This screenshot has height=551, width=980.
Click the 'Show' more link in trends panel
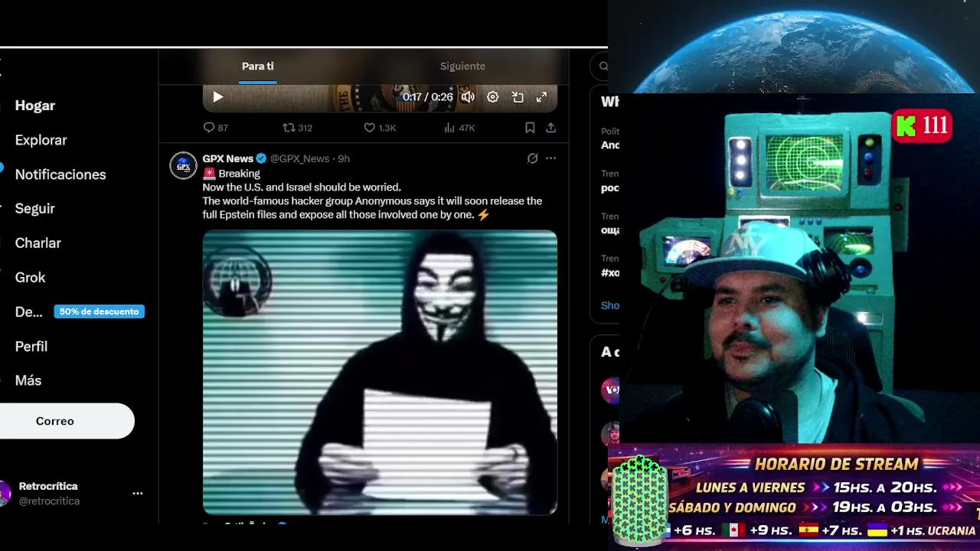tap(610, 305)
